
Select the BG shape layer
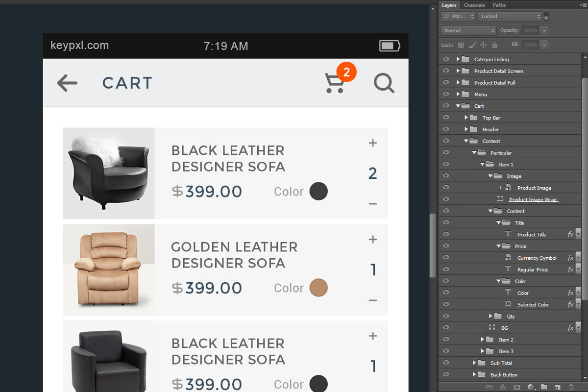click(504, 328)
